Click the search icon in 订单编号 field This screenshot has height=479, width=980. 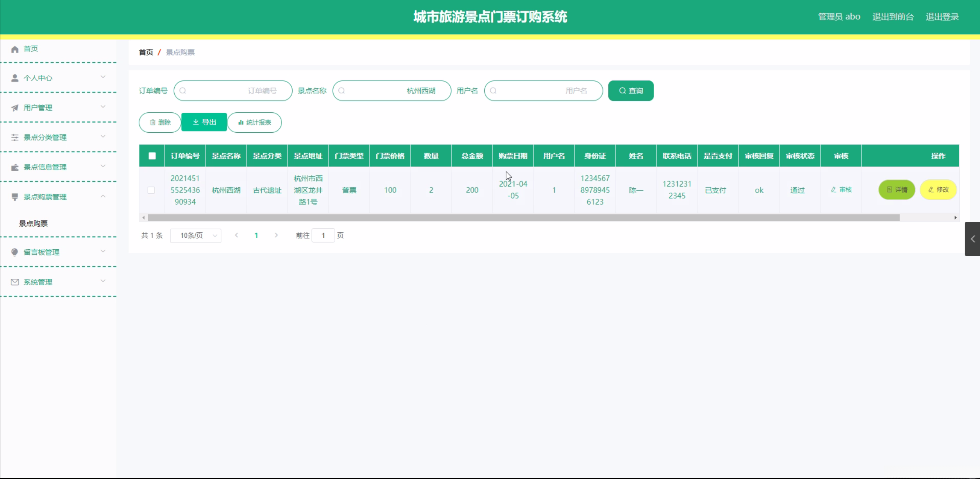(183, 91)
